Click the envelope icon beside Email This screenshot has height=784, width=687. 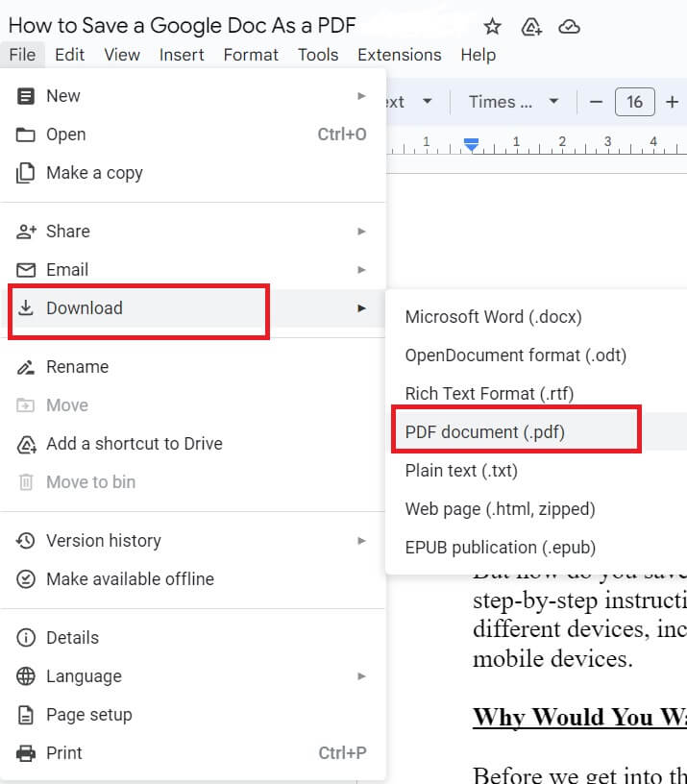[x=27, y=270]
